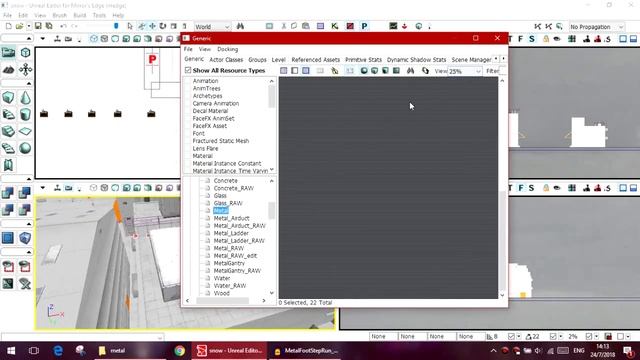The height and width of the screenshot is (360, 640).
Task: Open the Build menu
Action: [80, 15]
